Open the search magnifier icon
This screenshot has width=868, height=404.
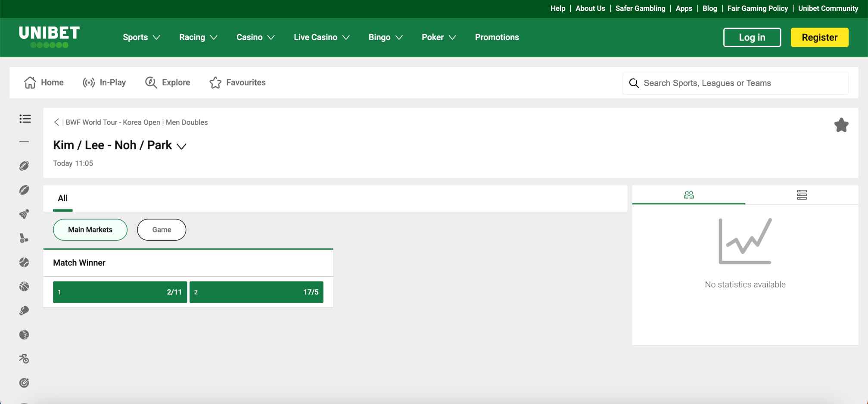point(634,83)
